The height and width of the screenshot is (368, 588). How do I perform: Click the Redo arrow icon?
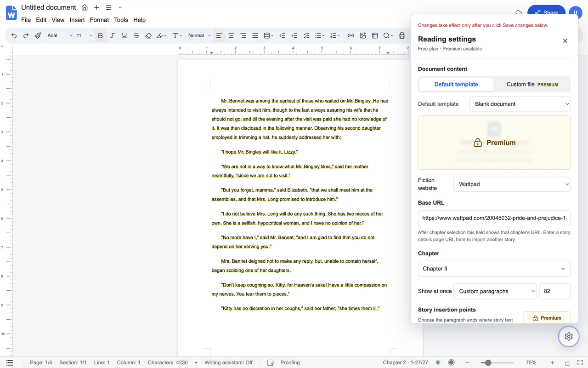pos(26,35)
